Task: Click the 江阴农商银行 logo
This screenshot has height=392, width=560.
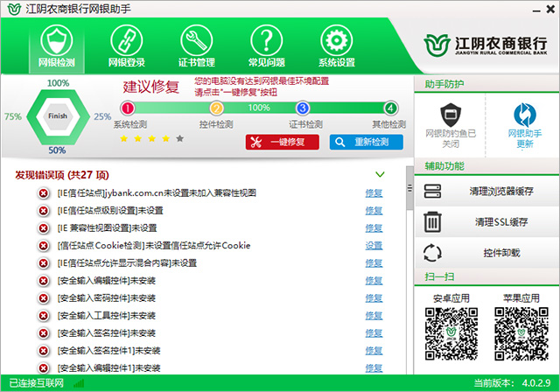Action: click(x=486, y=45)
